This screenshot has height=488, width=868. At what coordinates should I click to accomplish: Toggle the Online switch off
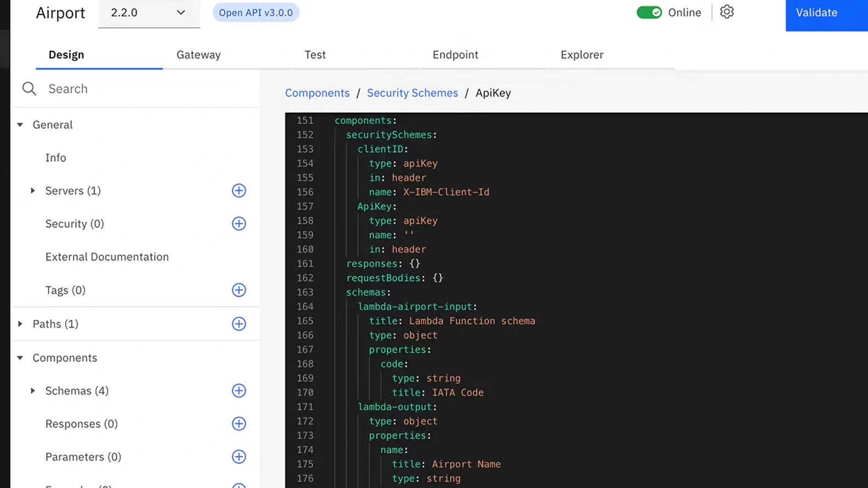tap(649, 13)
